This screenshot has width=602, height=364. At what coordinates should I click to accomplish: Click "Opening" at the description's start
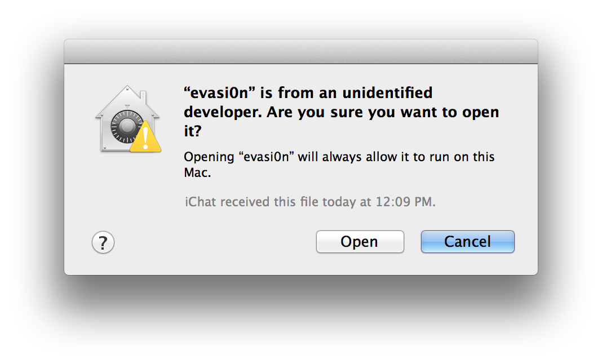(209, 156)
